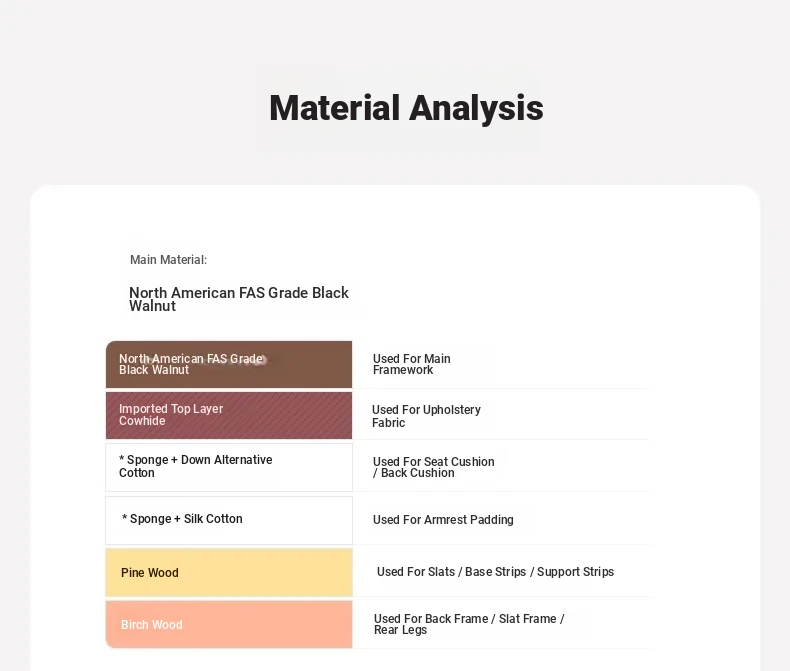Click the Sponge + Silk Cotton cell
Image resolution: width=790 pixels, height=671 pixels.
point(229,520)
